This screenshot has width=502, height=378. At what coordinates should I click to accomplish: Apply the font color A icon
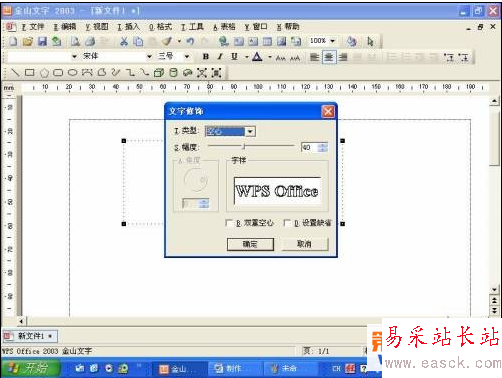[257, 57]
